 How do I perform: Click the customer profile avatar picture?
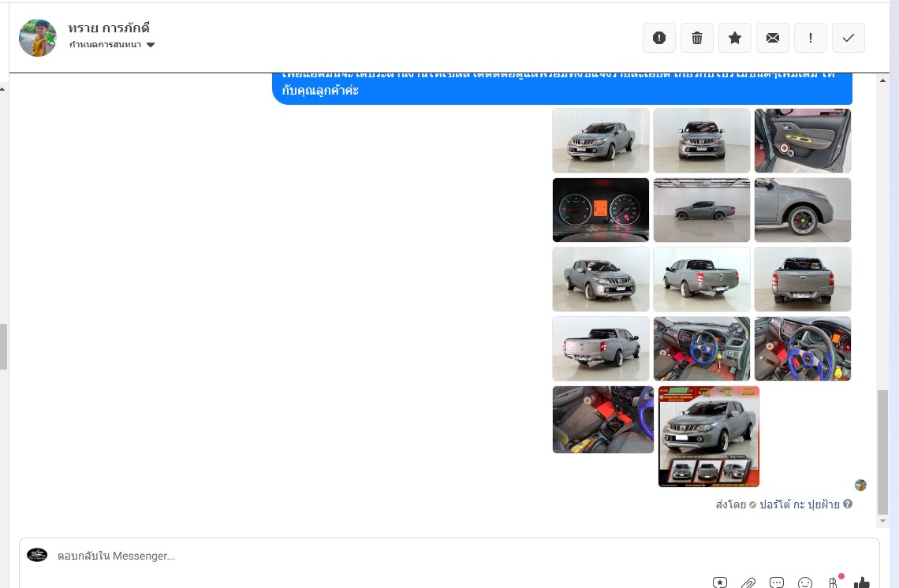[38, 38]
